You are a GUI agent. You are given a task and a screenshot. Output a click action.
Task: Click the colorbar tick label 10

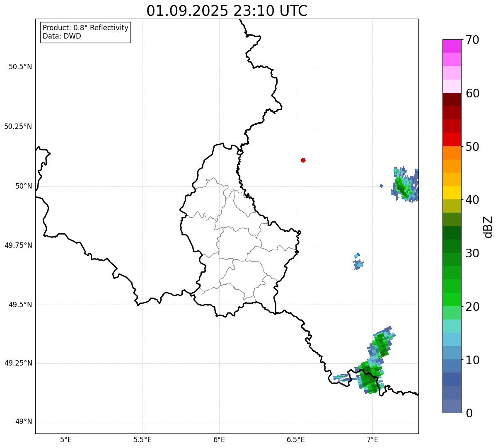472,360
